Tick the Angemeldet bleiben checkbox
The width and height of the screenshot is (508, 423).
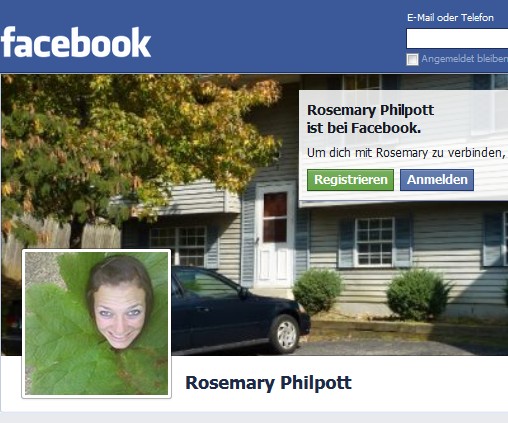[412, 59]
